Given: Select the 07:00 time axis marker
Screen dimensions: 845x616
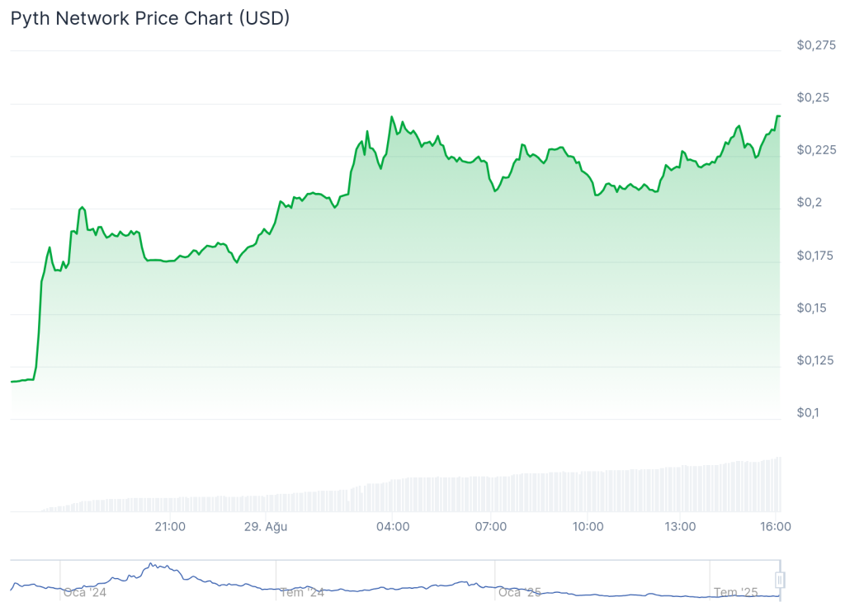Looking at the screenshot, I should (x=491, y=526).
